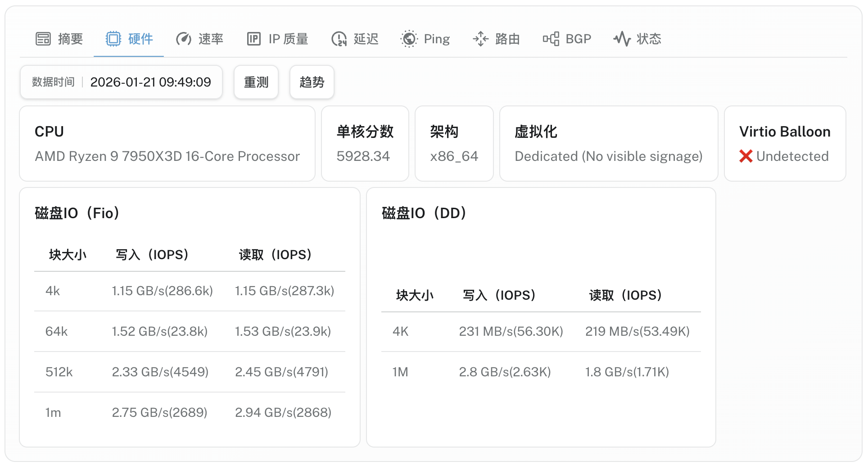The width and height of the screenshot is (868, 466).
Task: Click the data time 2026-01-21 09:49:09 field
Action: pyautogui.click(x=150, y=82)
